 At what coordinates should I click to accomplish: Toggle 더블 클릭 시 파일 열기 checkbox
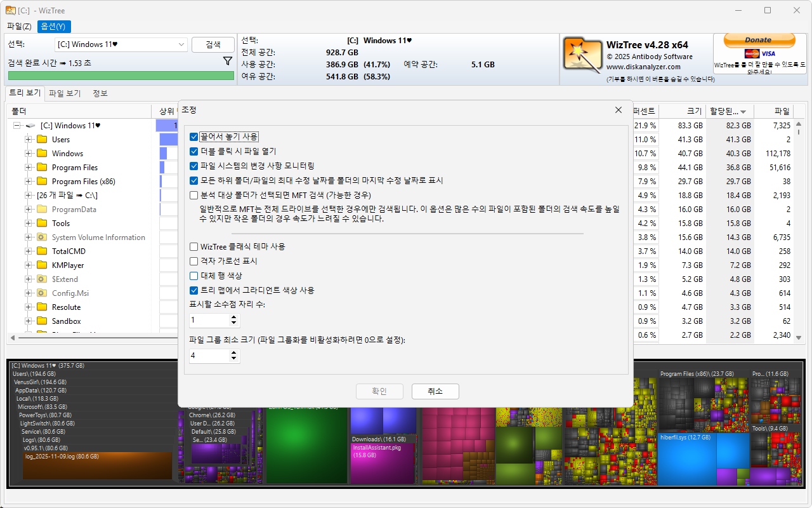[194, 151]
